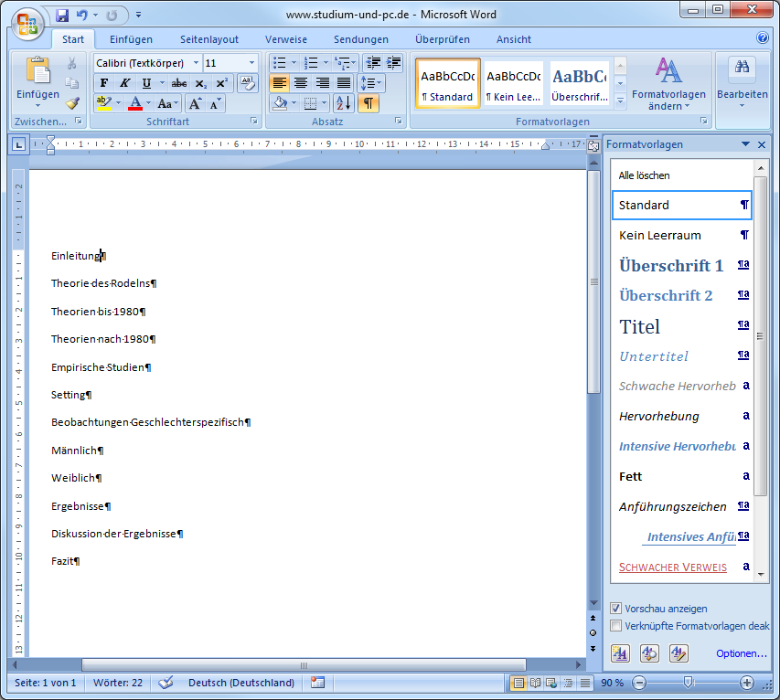Click Formatvorlagen ändern button
This screenshot has width=780, height=700.
coord(668,83)
